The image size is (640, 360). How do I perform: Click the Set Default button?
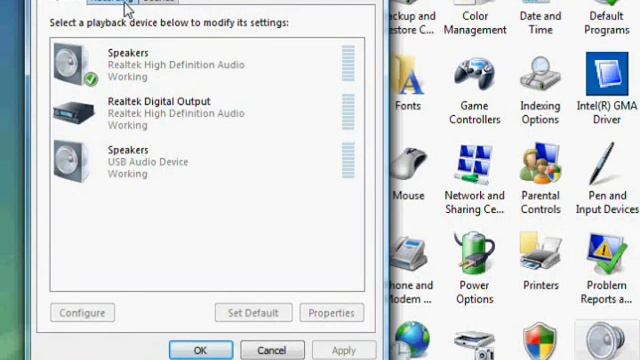tap(253, 313)
